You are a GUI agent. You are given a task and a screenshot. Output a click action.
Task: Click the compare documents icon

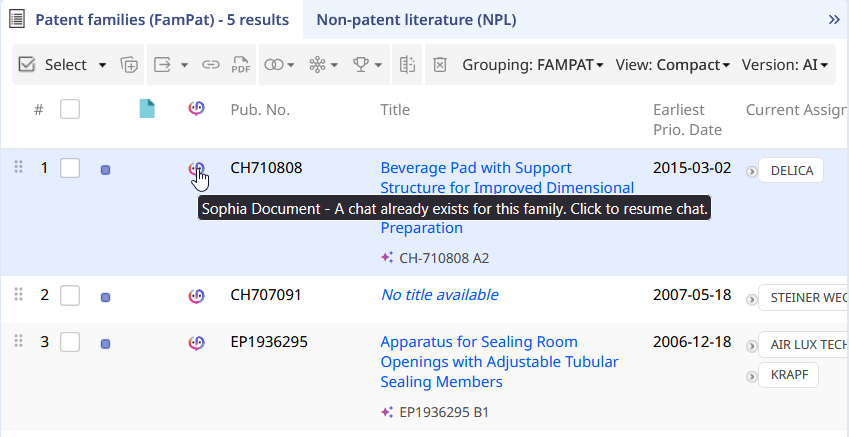(407, 65)
